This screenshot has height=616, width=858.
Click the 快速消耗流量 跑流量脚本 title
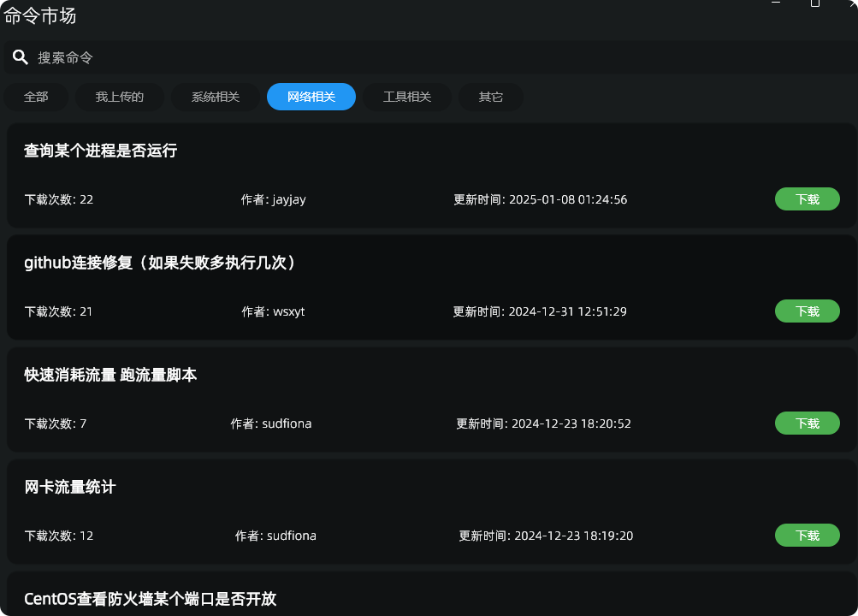111,375
